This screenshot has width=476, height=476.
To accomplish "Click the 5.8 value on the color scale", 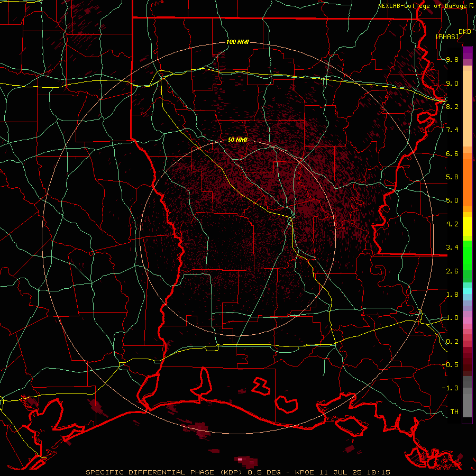I will point(452,177).
